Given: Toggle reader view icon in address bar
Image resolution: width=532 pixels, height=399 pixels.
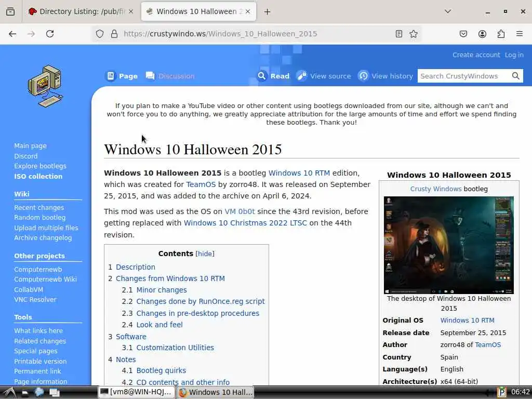Looking at the screenshot, I should [x=399, y=34].
